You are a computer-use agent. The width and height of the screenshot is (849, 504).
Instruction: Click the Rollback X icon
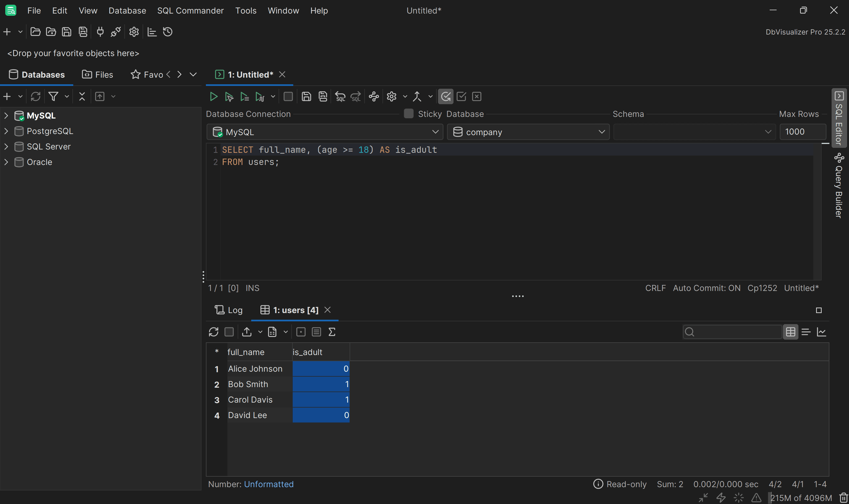point(477,97)
